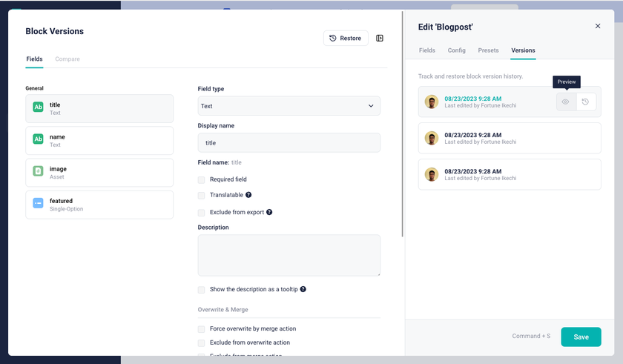Click the 'Field name: title' label
Viewport: 623px width, 364px height.
[x=220, y=162]
